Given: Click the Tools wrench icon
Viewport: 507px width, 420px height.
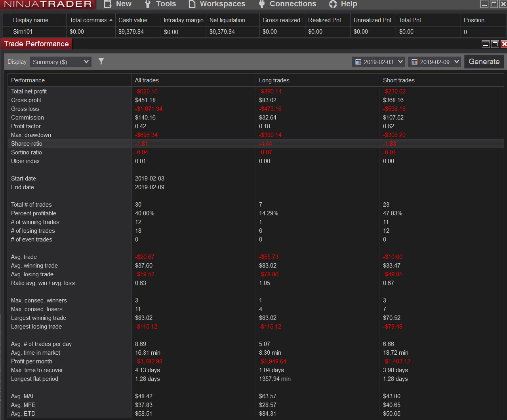Looking at the screenshot, I should 148,4.
